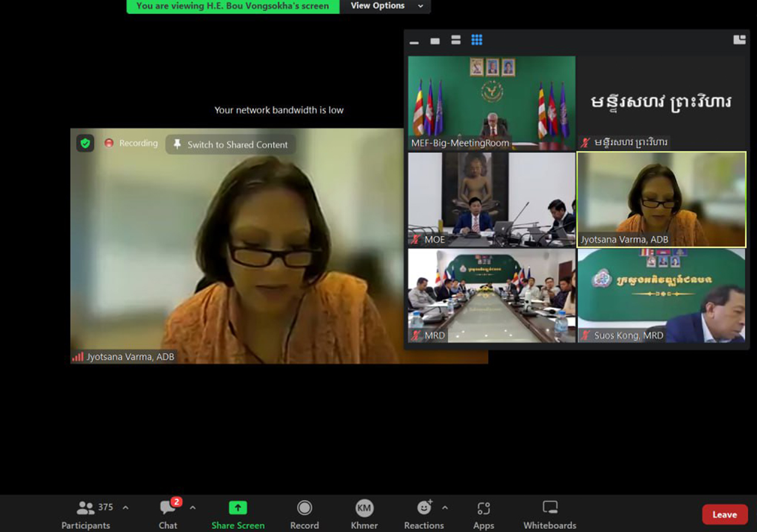Switch to two-row strip thumbnail view
The image size is (757, 532).
click(456, 40)
